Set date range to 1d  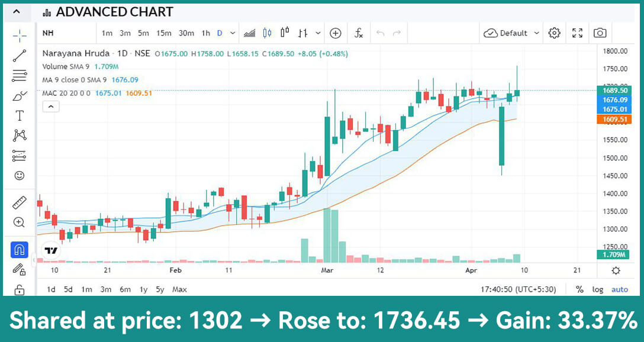(x=51, y=289)
